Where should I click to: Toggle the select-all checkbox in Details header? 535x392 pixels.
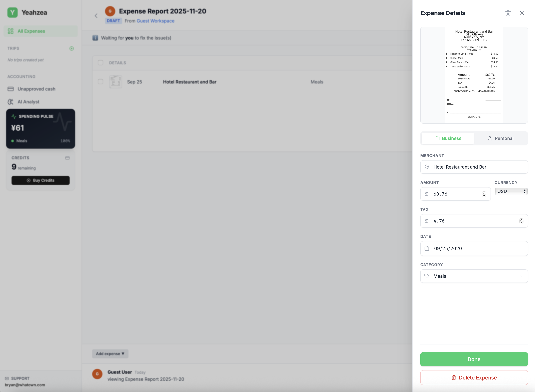(100, 63)
